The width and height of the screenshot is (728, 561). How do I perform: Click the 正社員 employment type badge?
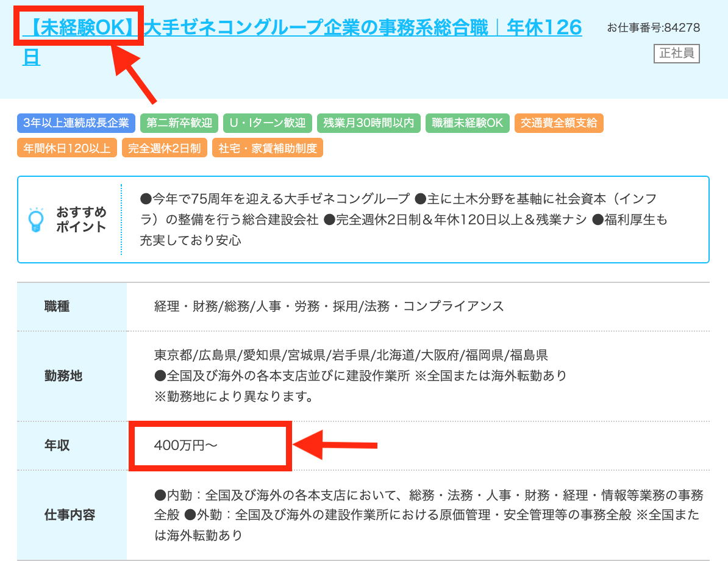click(677, 54)
